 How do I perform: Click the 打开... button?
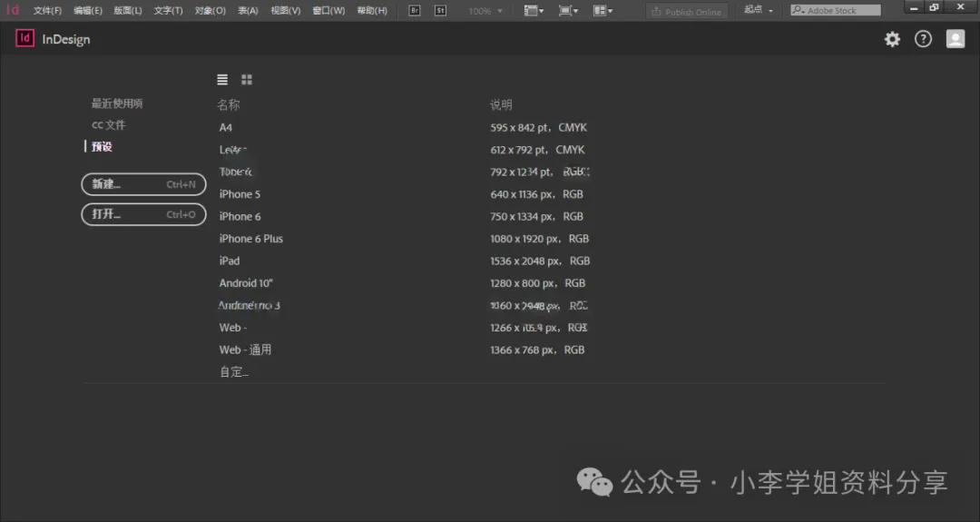[143, 214]
